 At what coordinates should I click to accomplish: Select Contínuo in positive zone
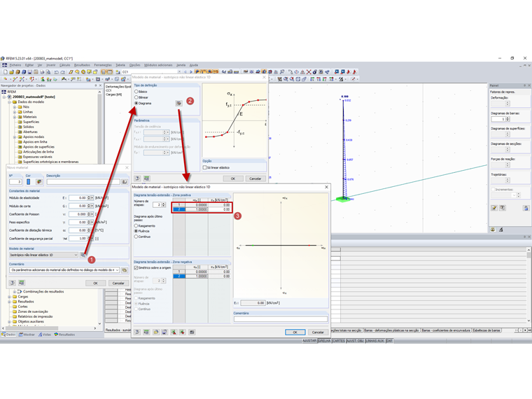[136, 237]
